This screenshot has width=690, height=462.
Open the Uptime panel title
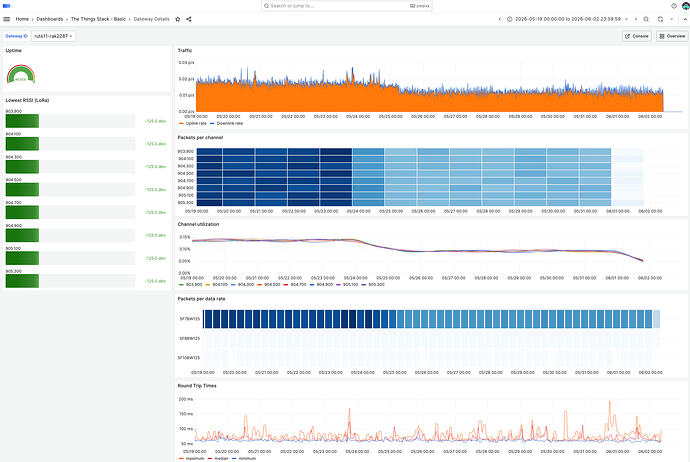pos(14,51)
